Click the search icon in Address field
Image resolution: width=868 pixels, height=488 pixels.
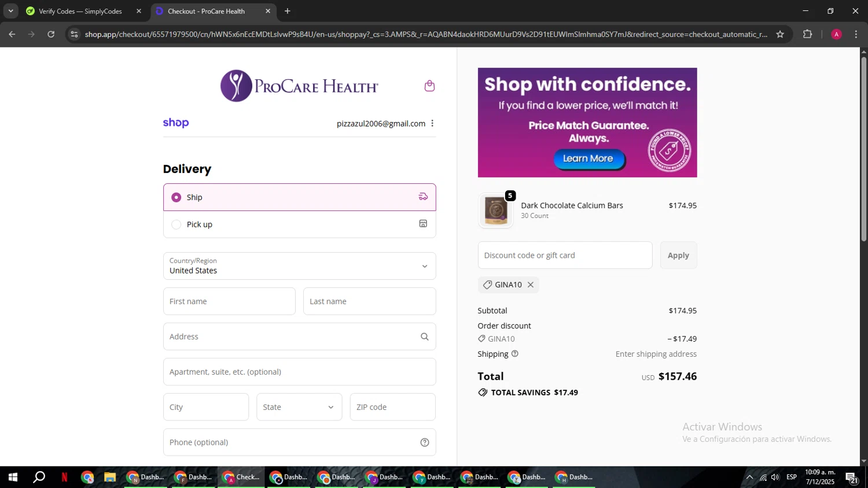pos(424,337)
